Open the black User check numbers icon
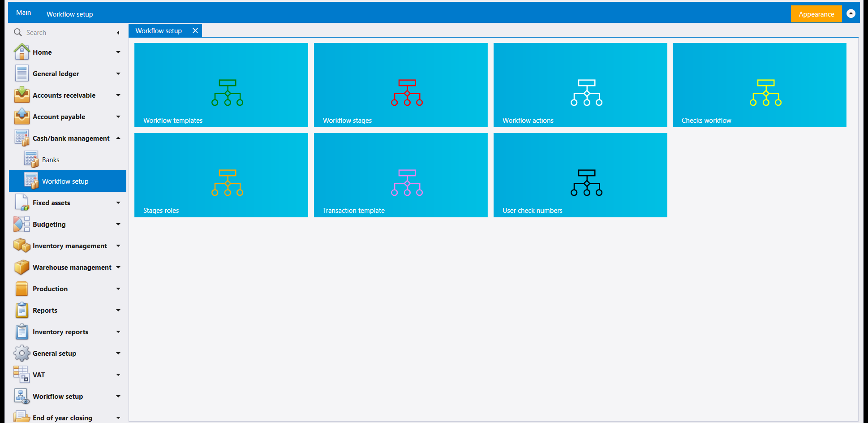The image size is (868, 423). (586, 183)
